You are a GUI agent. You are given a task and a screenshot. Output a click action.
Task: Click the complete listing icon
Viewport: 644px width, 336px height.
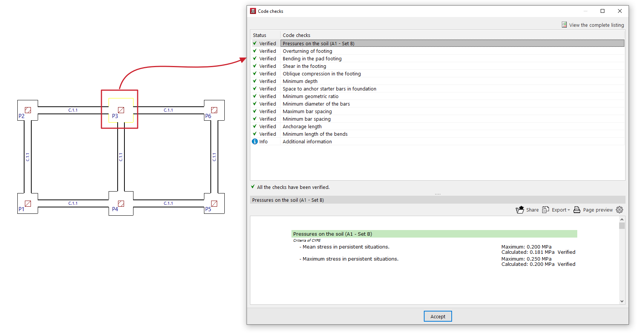point(564,25)
